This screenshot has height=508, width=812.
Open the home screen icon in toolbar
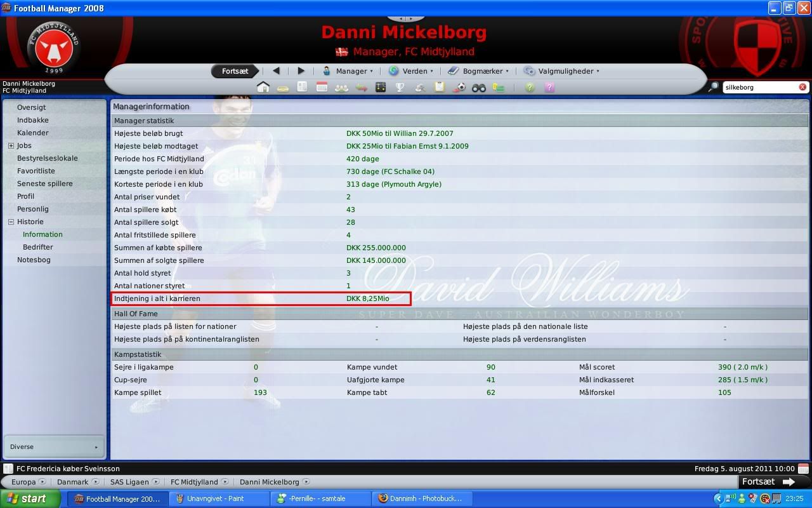tap(263, 87)
